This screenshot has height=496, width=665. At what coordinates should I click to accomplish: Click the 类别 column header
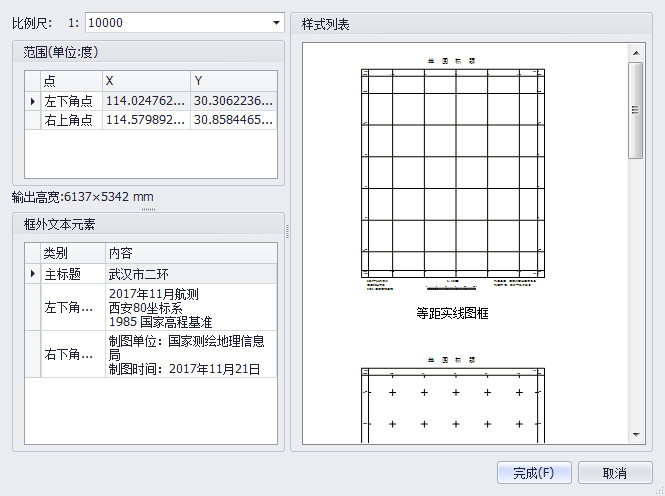pos(72,252)
